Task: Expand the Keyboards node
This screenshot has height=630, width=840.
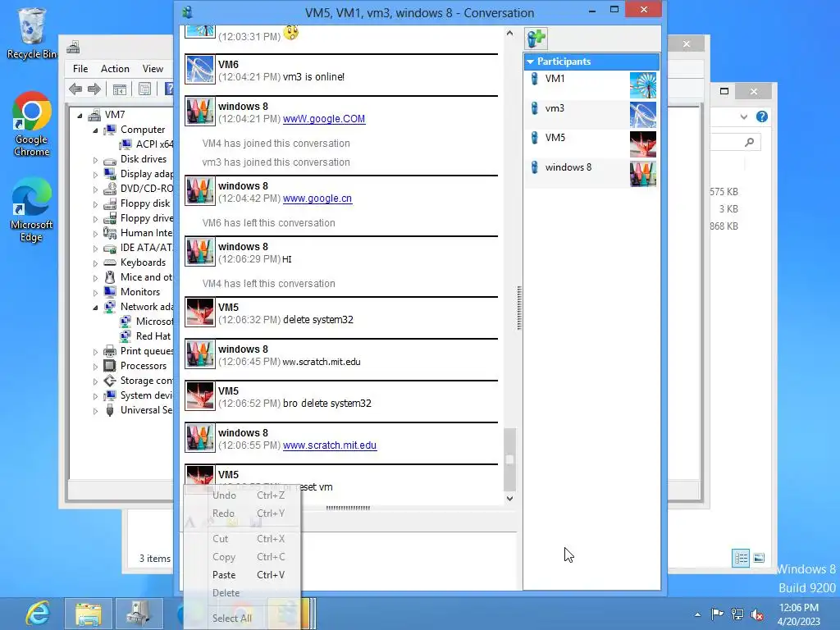Action: point(95,263)
